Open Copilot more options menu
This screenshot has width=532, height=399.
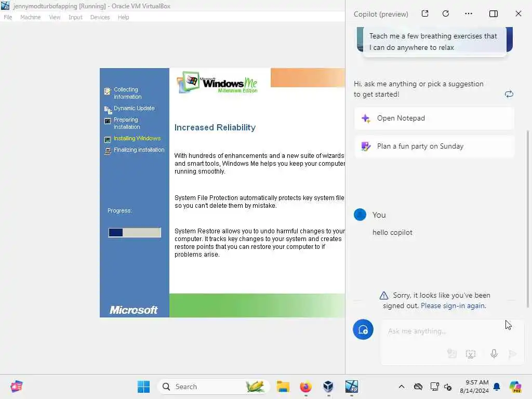(469, 14)
